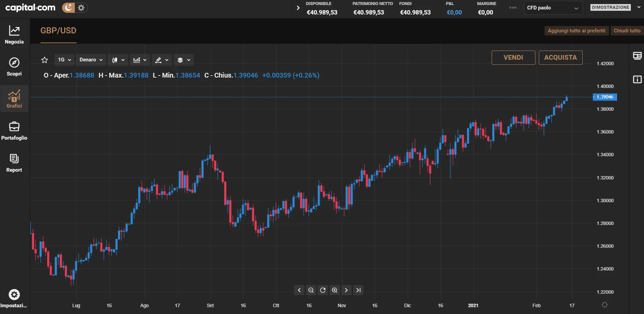Zoom out the chart with minus magnifier
The image size is (644, 314).
click(x=311, y=290)
